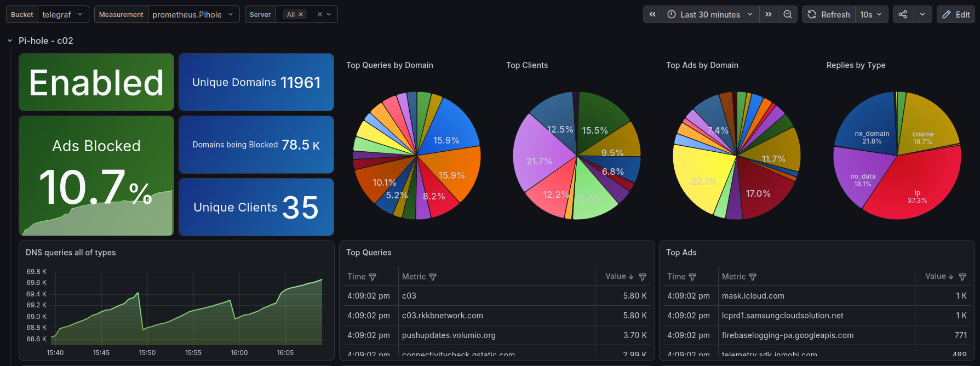Sort Top Ads by Value header

pyautogui.click(x=939, y=277)
